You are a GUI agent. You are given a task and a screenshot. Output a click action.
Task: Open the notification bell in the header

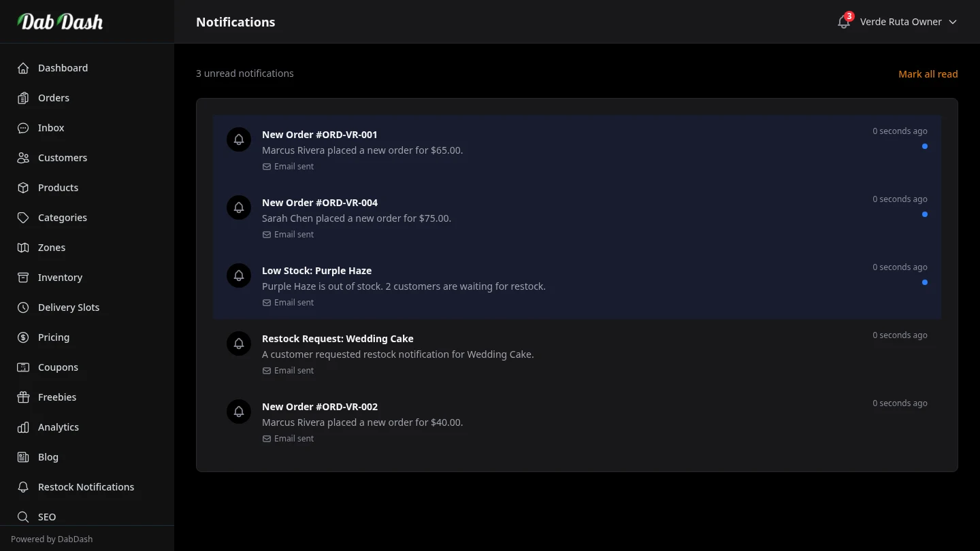843,22
